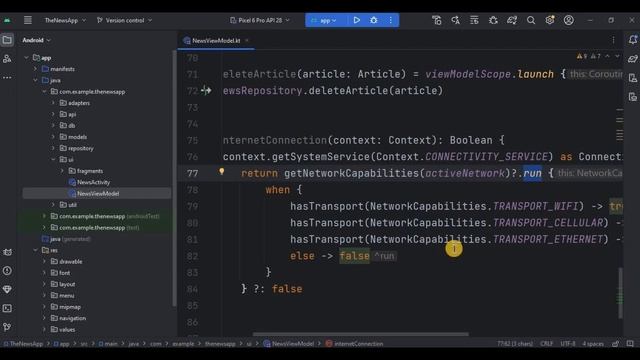Viewport: 640px width, 360px height.
Task: Click NewsViewModel breadcrumb in navigation bar
Action: (289, 344)
